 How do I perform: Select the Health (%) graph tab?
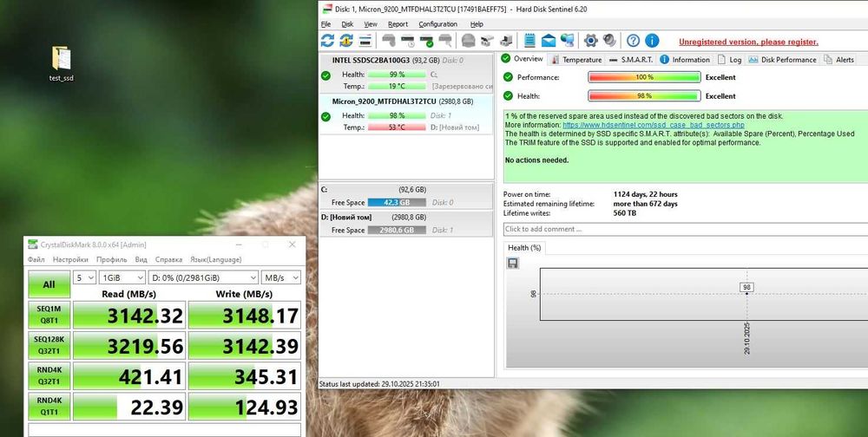(x=524, y=248)
